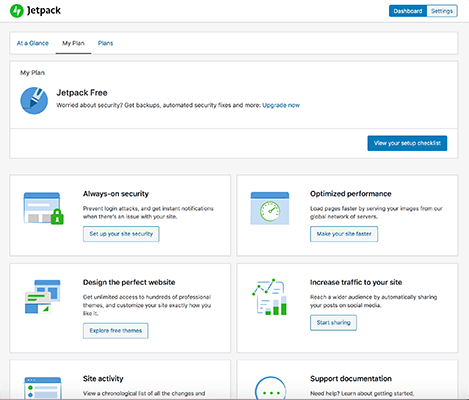The height and width of the screenshot is (400, 469).
Task: Click the Always-on security lock illustration
Action: [43, 208]
